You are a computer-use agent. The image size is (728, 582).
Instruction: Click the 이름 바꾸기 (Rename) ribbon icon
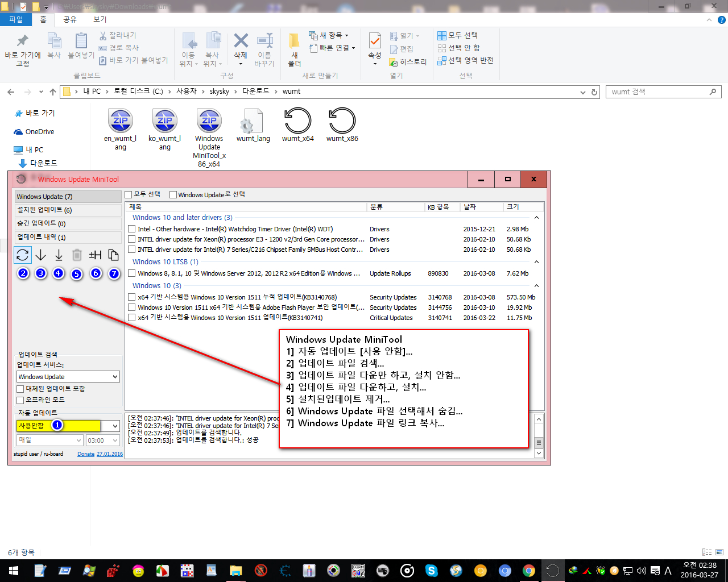(264, 41)
